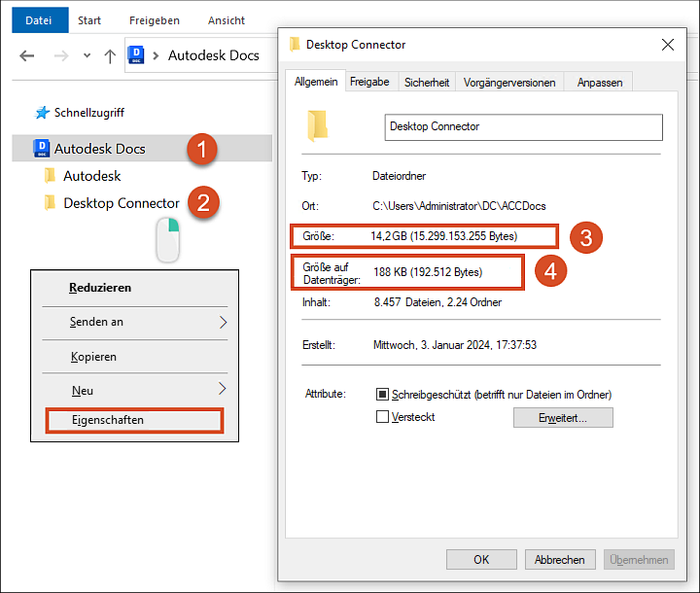
Task: Click the Dateiordner type value
Action: click(400, 176)
